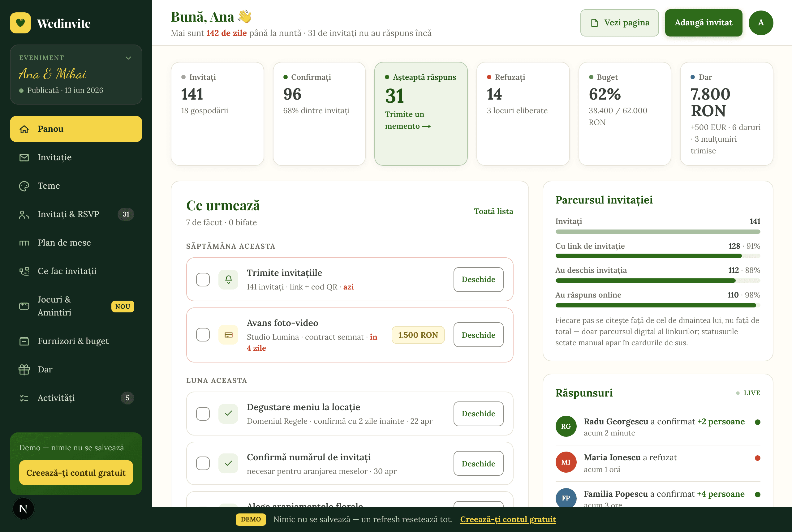Click the 31 badge on Invitați & RSVP
The image size is (792, 532).
[x=126, y=214]
